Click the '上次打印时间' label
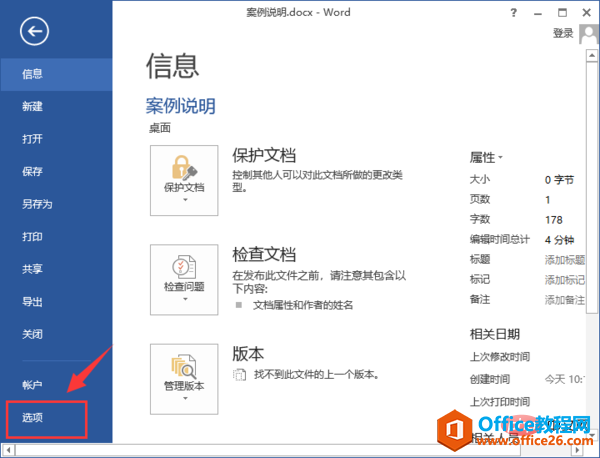The height and width of the screenshot is (458, 600). [500, 402]
